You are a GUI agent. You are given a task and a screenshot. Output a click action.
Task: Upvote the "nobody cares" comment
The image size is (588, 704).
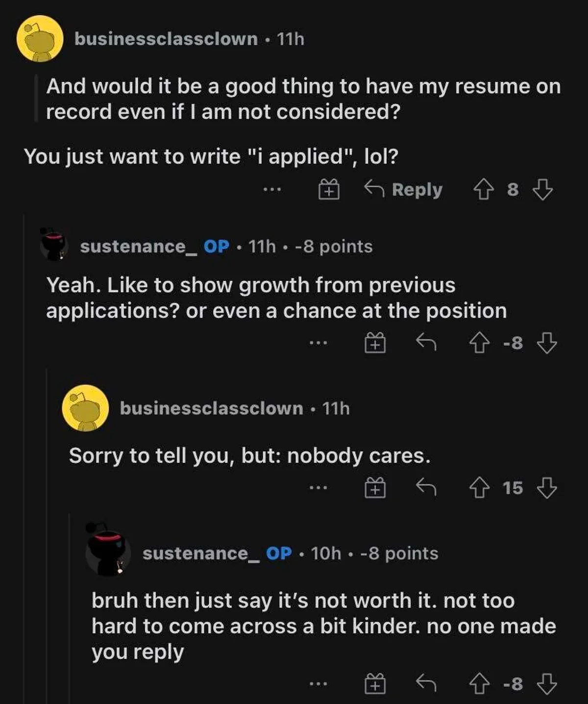click(479, 488)
